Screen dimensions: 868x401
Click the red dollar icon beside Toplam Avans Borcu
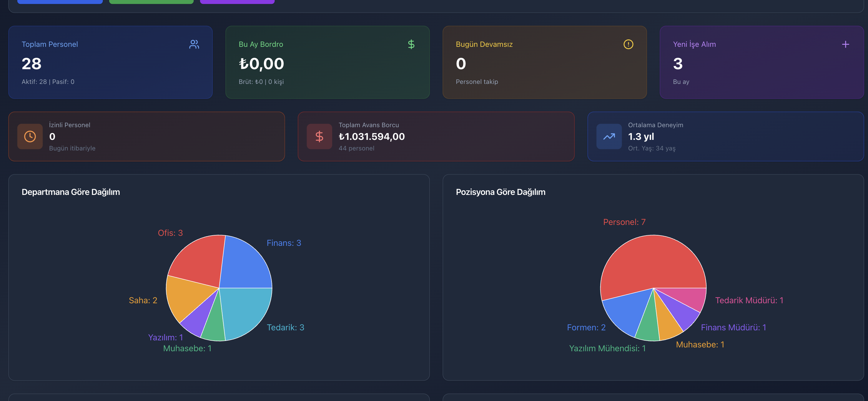[319, 137]
